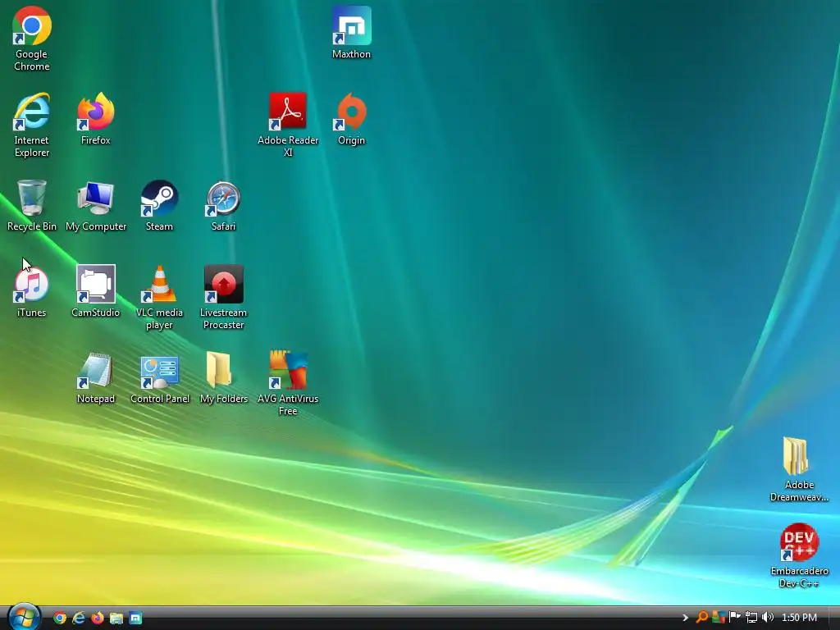Select the Adobe Dreamweaver folder
The width and height of the screenshot is (840, 630).
799,469
